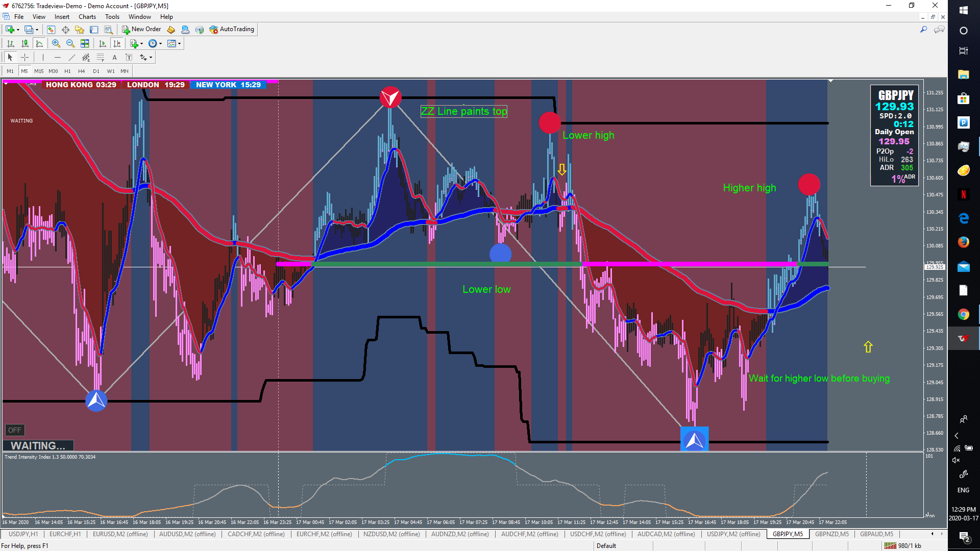980x551 pixels.
Task: Draw a vertical line tool
Action: click(x=43, y=57)
